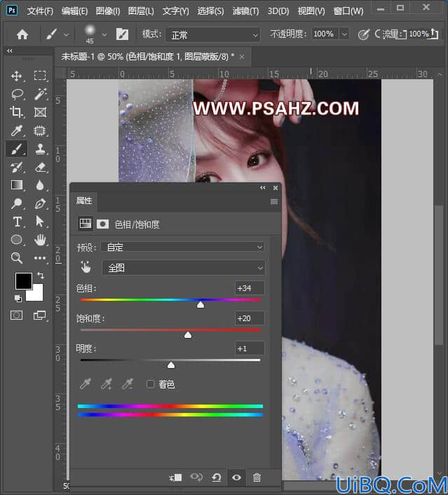Screen dimensions: 448x495
Task: Open the Properties panel flyout menu
Action: tap(274, 201)
